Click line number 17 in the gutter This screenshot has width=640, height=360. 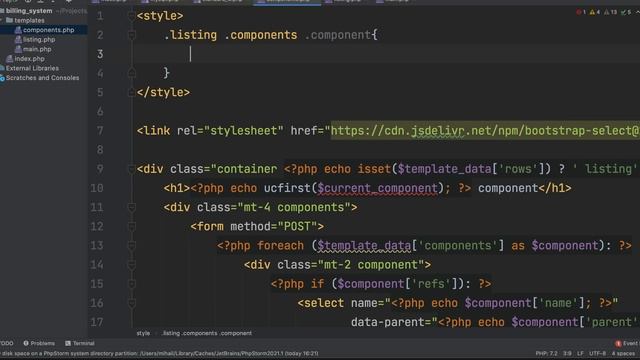(x=97, y=322)
